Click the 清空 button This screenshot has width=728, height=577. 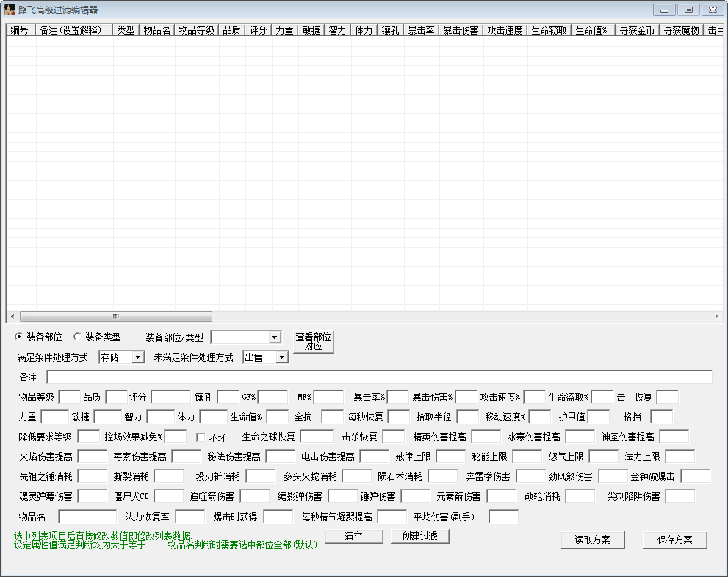pyautogui.click(x=354, y=537)
